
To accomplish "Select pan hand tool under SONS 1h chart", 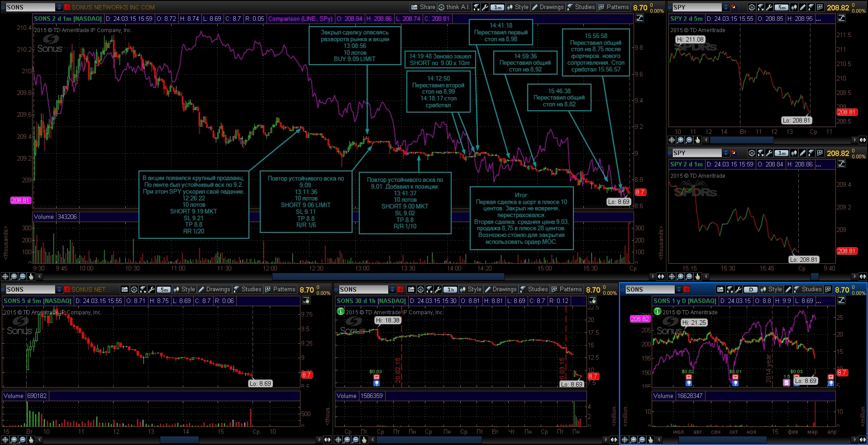I will 364,439.
